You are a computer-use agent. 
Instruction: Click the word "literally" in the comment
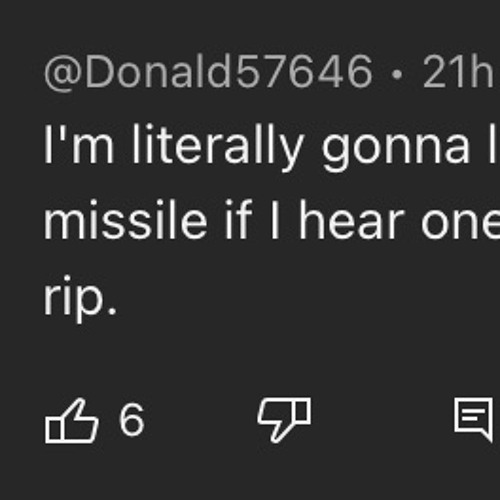(x=218, y=147)
